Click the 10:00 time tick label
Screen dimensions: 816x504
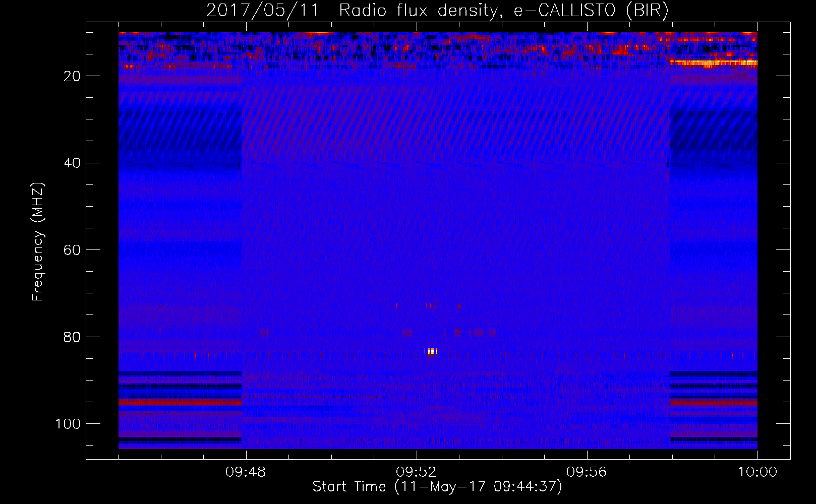point(757,472)
